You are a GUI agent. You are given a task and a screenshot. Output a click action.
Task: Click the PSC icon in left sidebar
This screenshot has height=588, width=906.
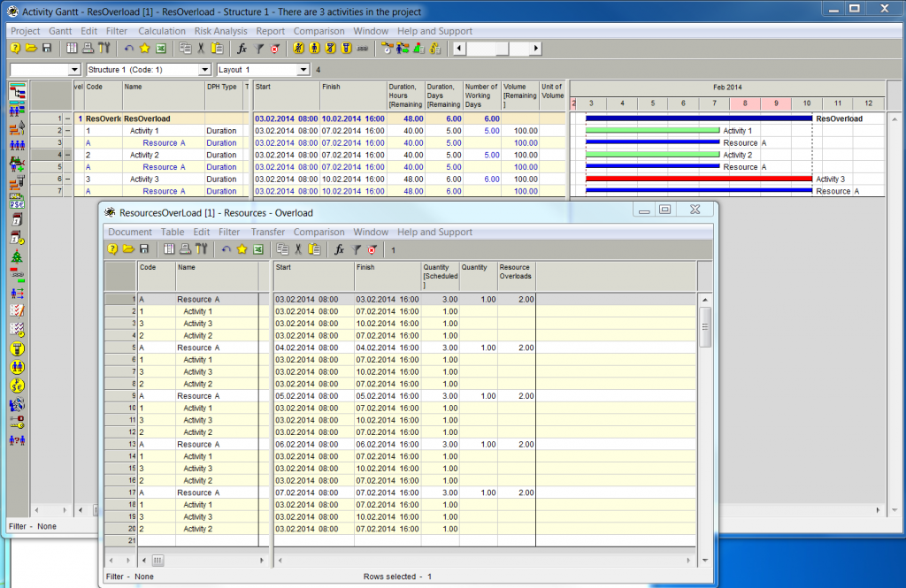point(18,201)
